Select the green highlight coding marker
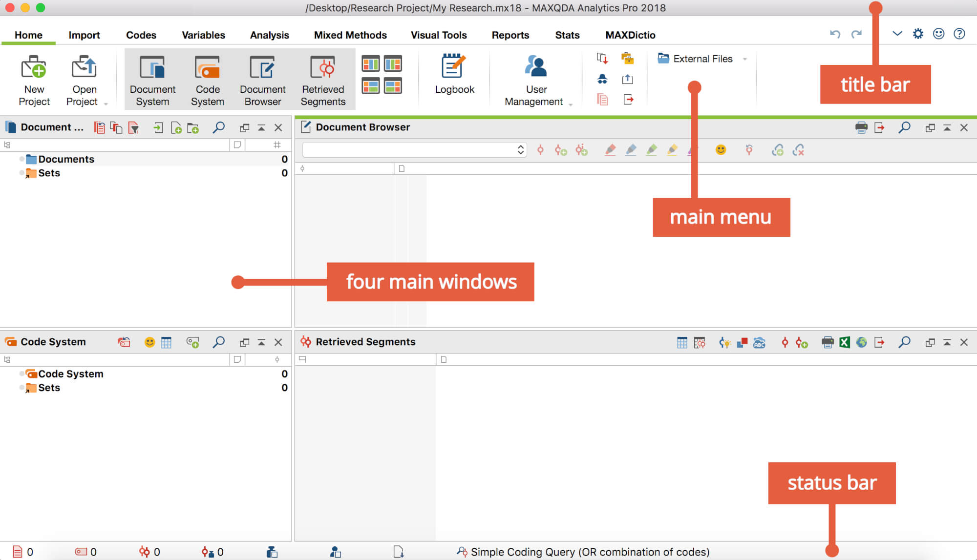977x560 pixels. 651,150
